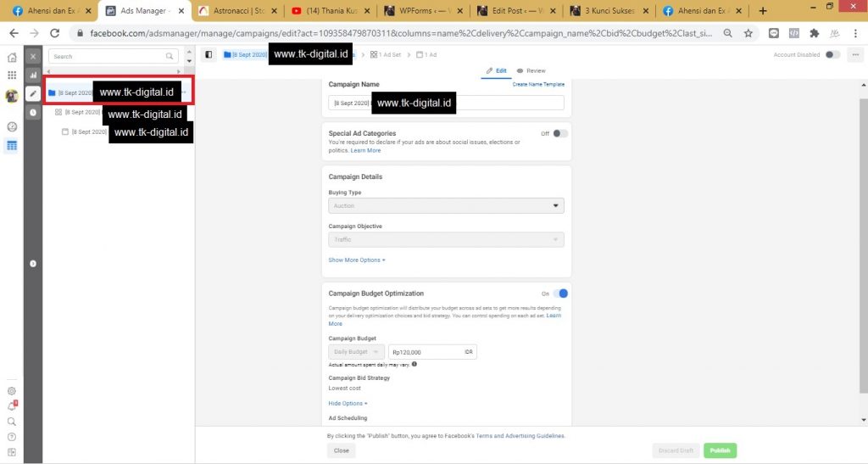Click the clock history icon
Image resolution: width=868 pixels, height=464 pixels.
(x=33, y=112)
